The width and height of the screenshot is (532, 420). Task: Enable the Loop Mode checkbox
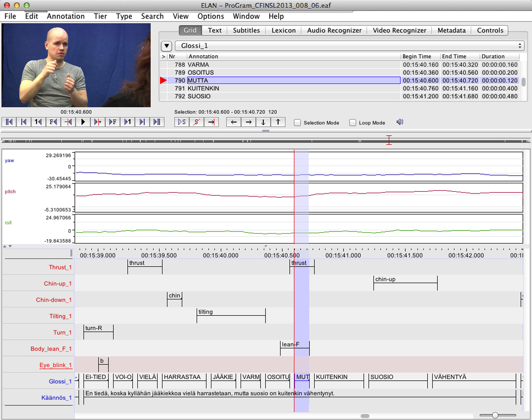353,123
